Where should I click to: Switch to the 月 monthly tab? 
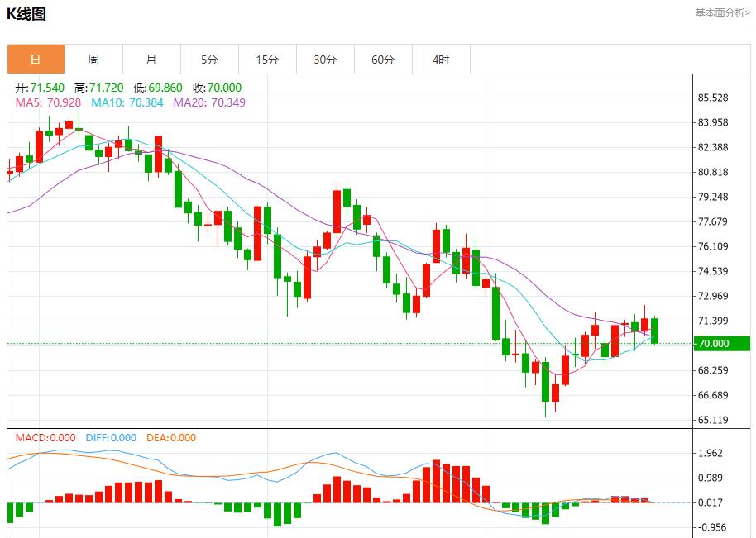[151, 60]
